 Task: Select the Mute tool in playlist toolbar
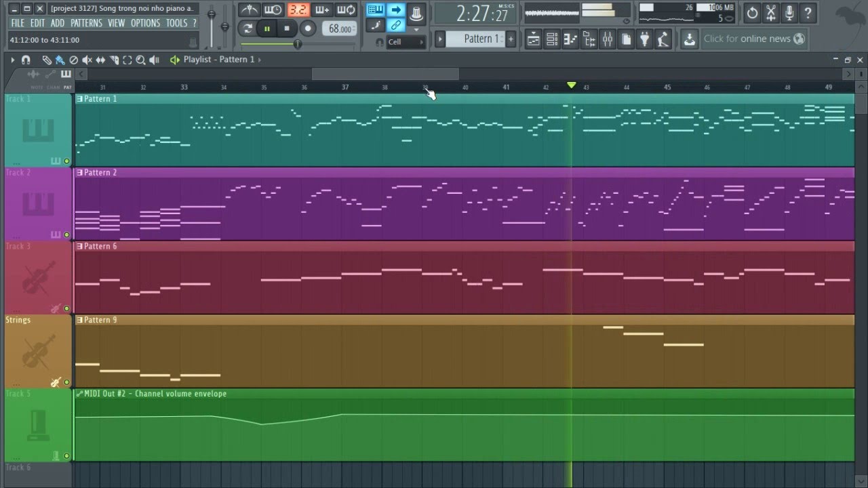(x=87, y=60)
